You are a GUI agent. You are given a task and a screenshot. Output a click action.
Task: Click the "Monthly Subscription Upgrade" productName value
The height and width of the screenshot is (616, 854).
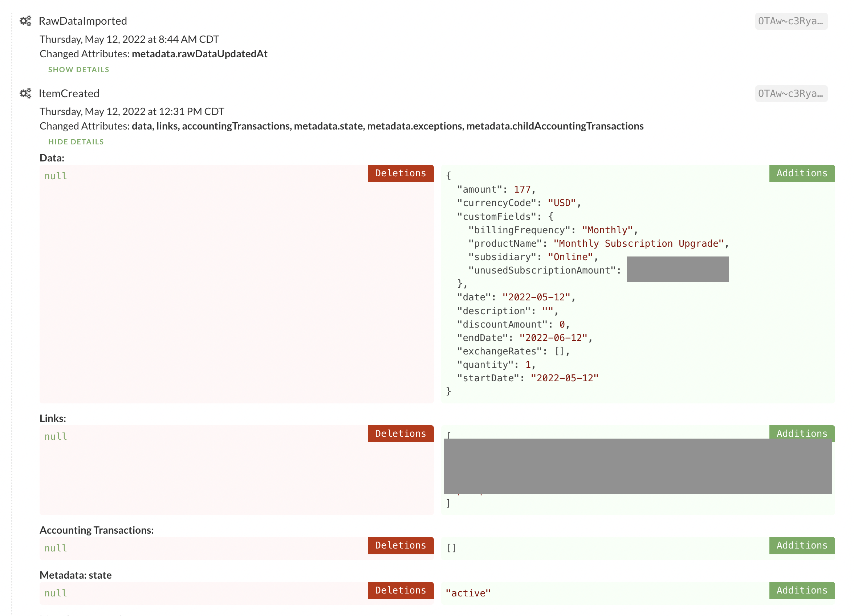coord(639,243)
